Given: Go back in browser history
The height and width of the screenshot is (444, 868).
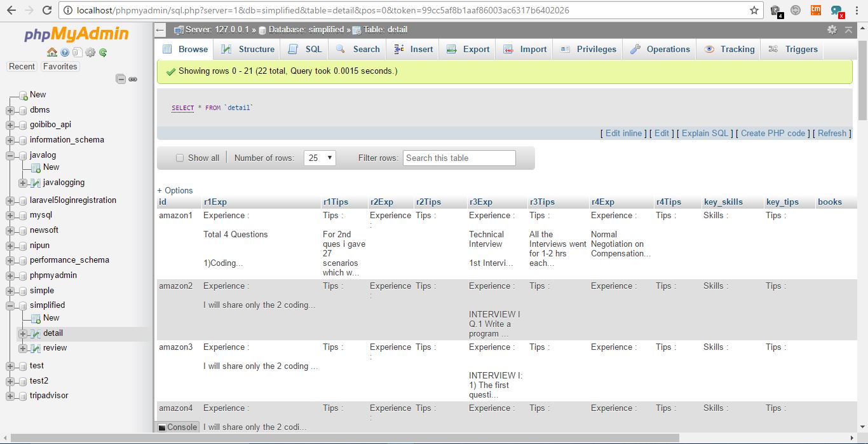Looking at the screenshot, I should [x=11, y=10].
